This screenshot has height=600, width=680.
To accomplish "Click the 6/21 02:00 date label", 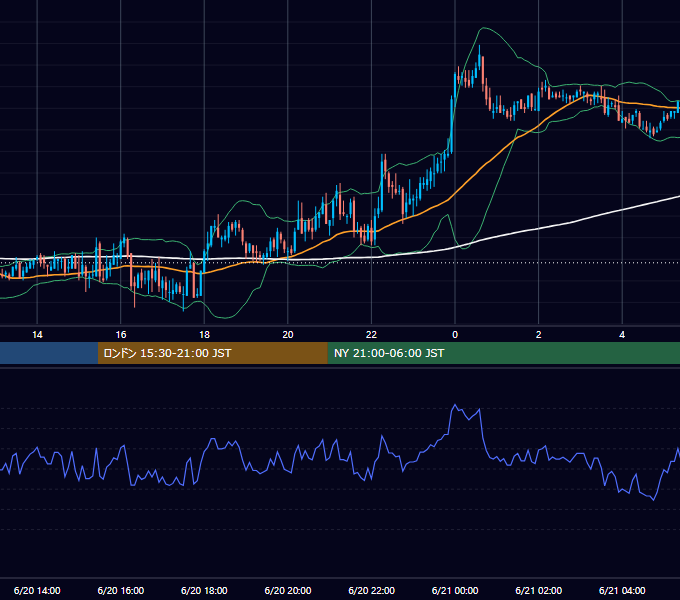I will click(x=539, y=590).
